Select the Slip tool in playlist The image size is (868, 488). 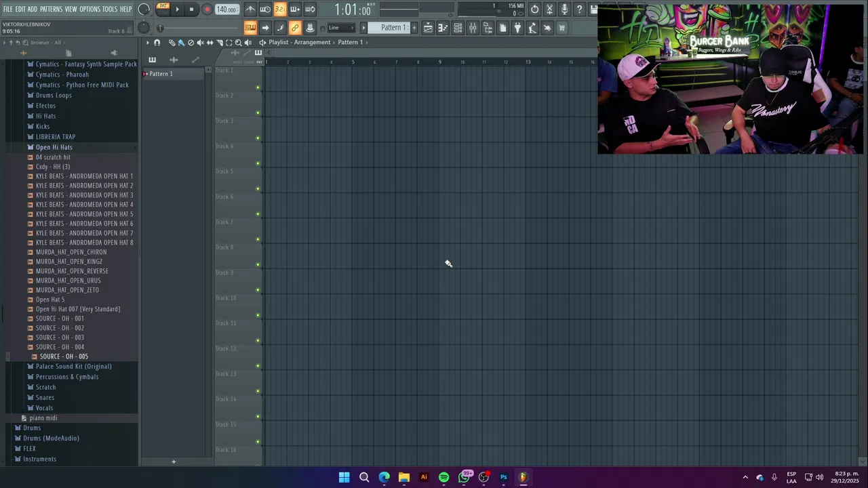point(210,43)
